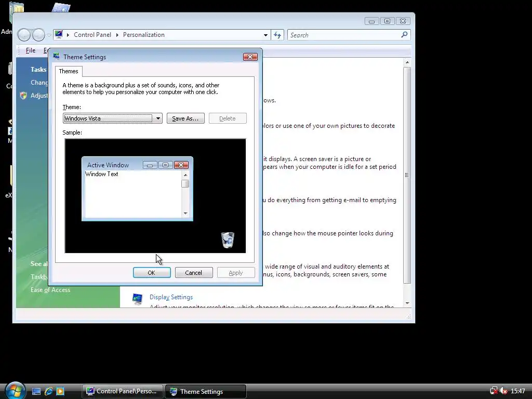Launch Windows Media Player quick launch icon
Viewport: 532px width, 399px height.
click(x=60, y=392)
